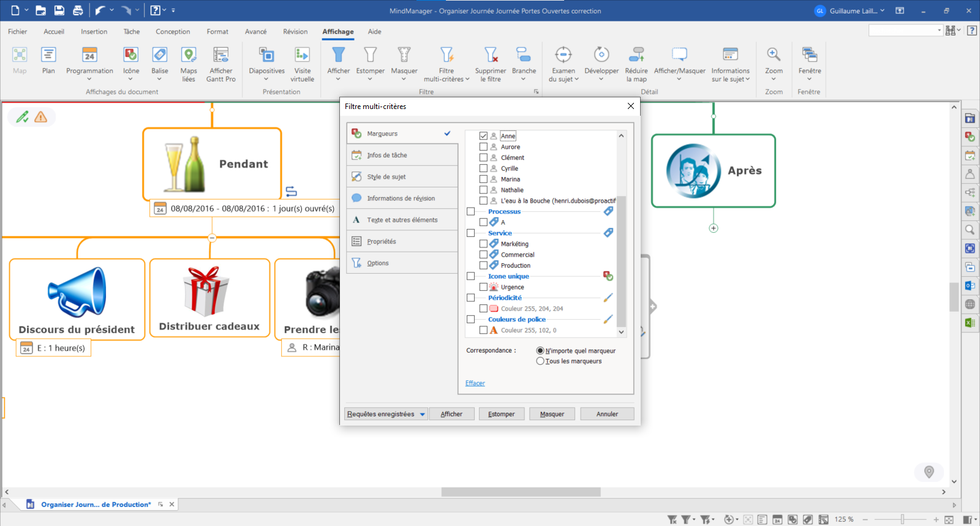This screenshot has width=980, height=526.
Task: Open the Maps liées view icon
Action: (189, 56)
